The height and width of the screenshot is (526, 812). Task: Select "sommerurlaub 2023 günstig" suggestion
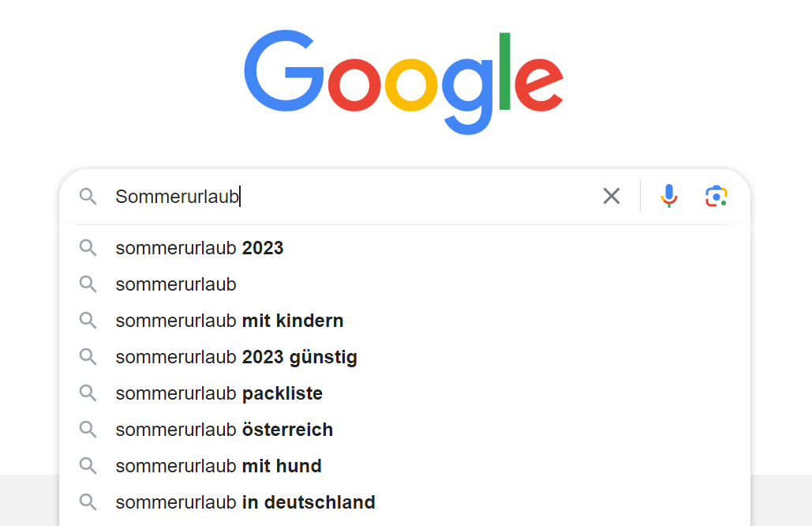point(236,357)
